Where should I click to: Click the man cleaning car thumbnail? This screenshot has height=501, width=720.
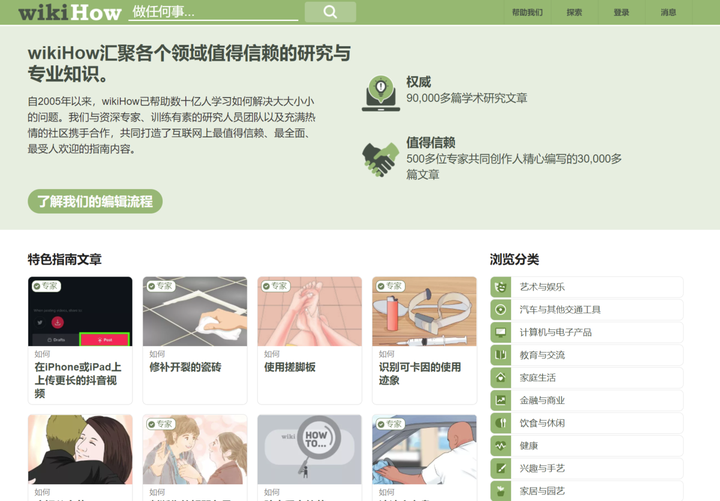(x=425, y=450)
